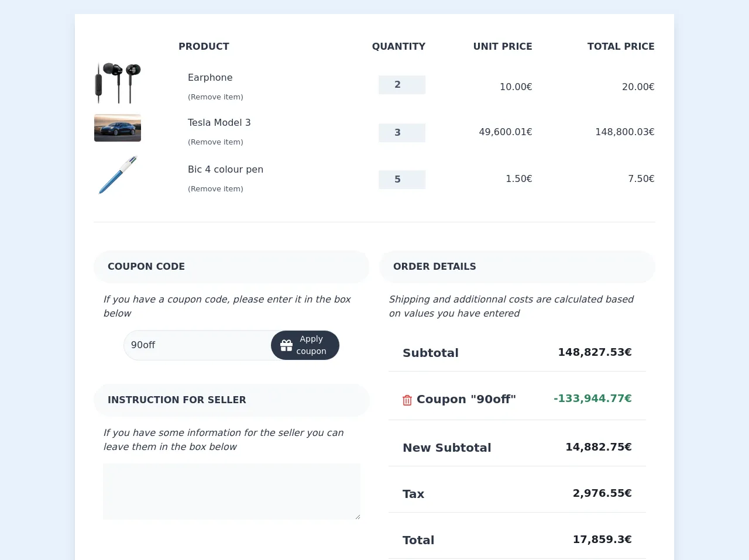Image resolution: width=749 pixels, height=560 pixels.
Task: Click the Bic 4 colour pen name
Action: [x=225, y=170]
